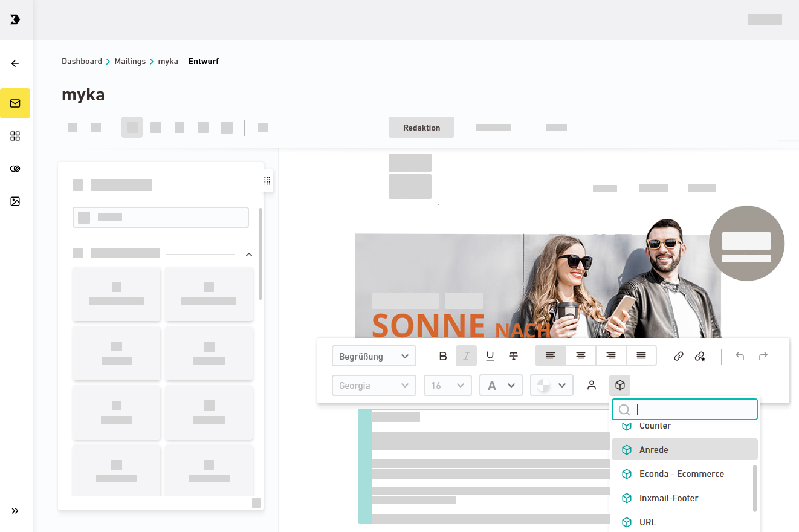Open the Begrüßung style dropdown
Viewport: 799px width, 532px height.
pos(374,356)
